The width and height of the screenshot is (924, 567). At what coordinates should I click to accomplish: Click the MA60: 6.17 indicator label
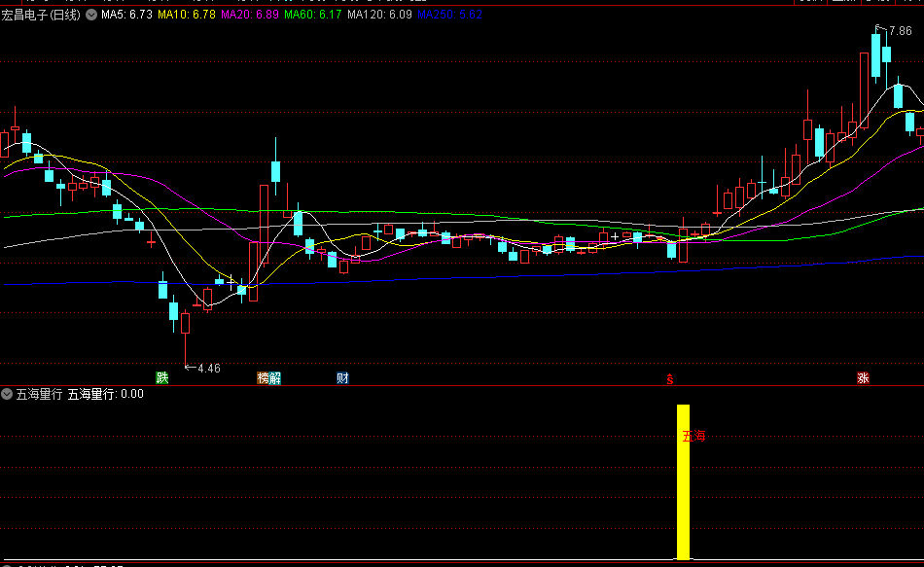(x=313, y=15)
